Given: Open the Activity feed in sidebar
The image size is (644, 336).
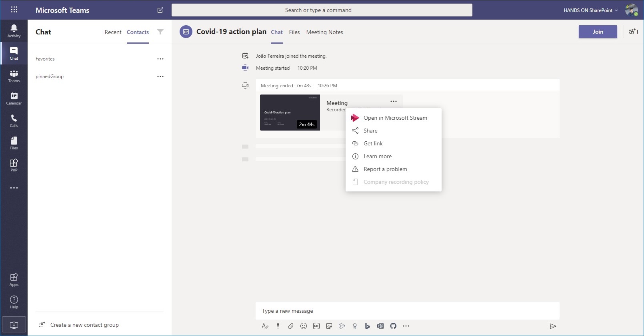Looking at the screenshot, I should [x=14, y=31].
